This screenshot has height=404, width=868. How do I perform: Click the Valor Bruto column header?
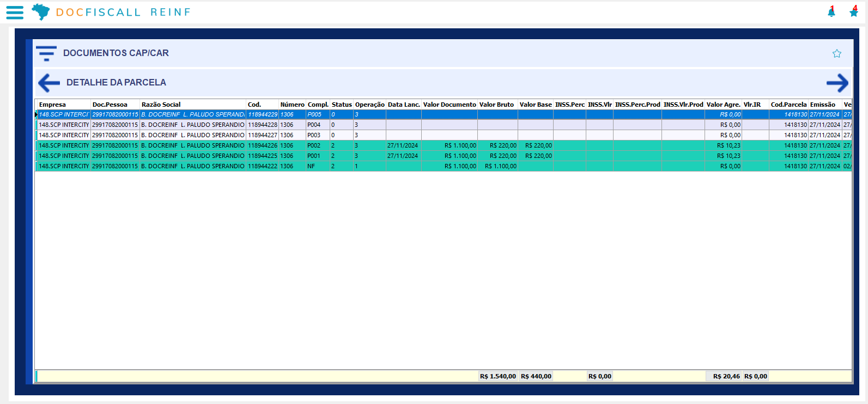pos(498,105)
